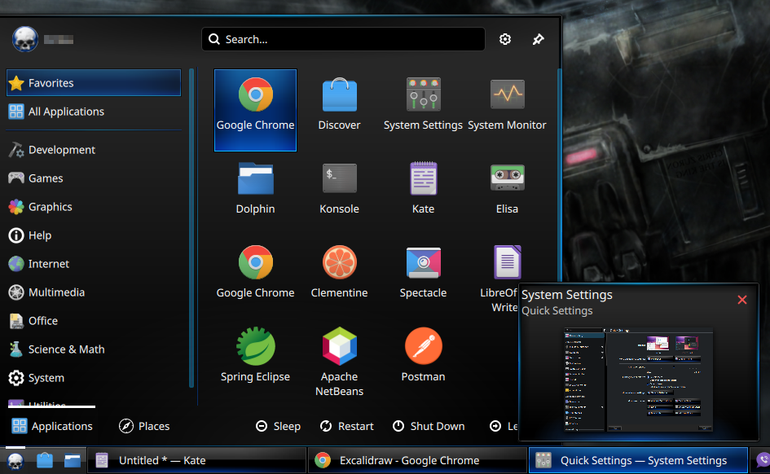The image size is (770, 474).
Task: Click the purple icon at the taskbar's right end
Action: (x=762, y=460)
